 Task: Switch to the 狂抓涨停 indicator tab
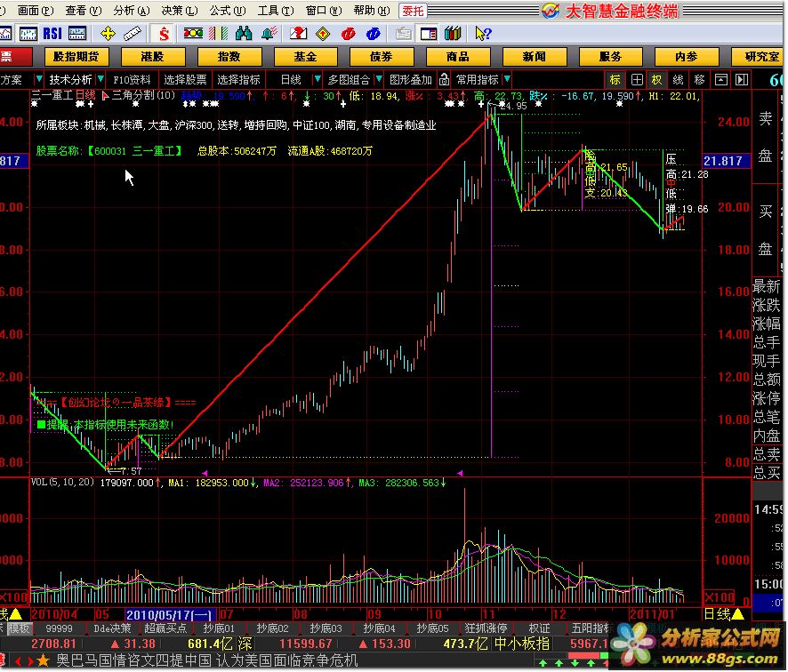tap(486, 628)
